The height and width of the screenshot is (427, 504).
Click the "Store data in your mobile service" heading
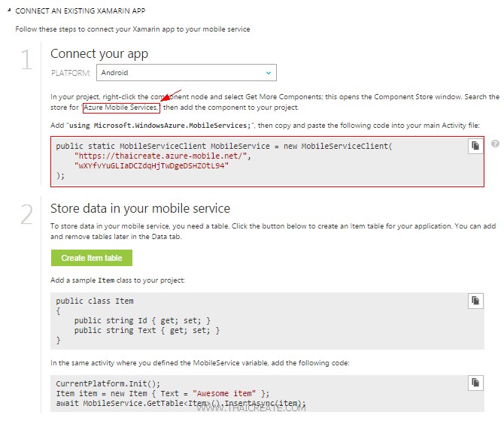[140, 208]
